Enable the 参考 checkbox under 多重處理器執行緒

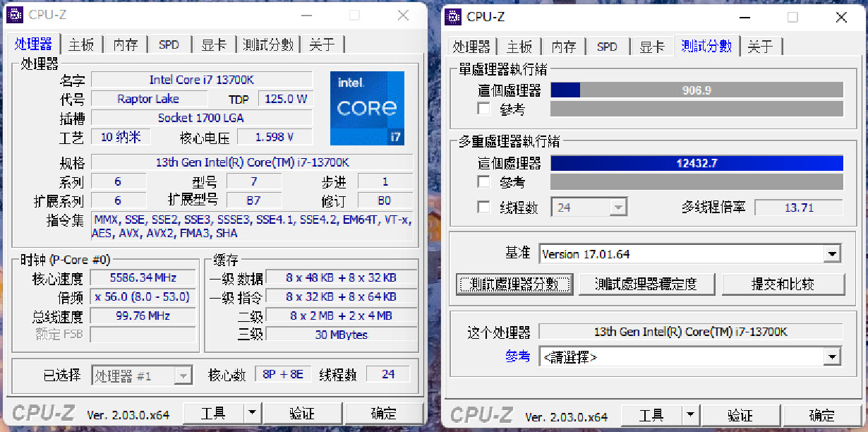483,181
